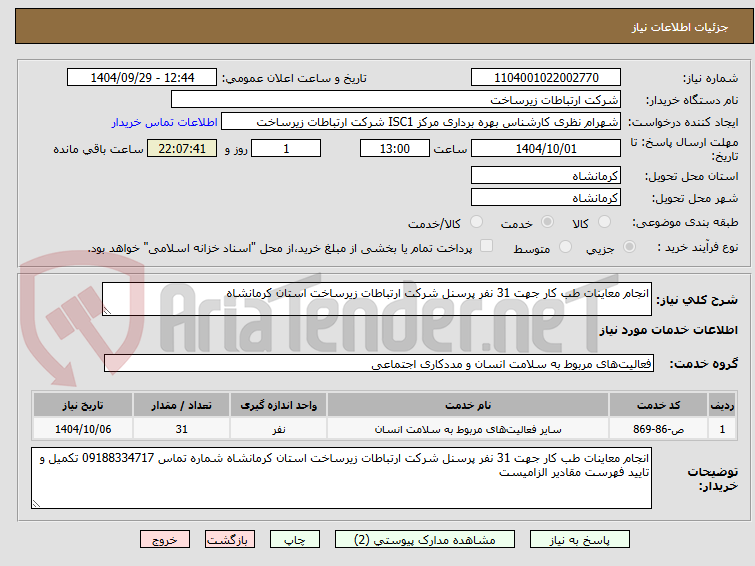Click the نام خدمت column header

(x=468, y=405)
